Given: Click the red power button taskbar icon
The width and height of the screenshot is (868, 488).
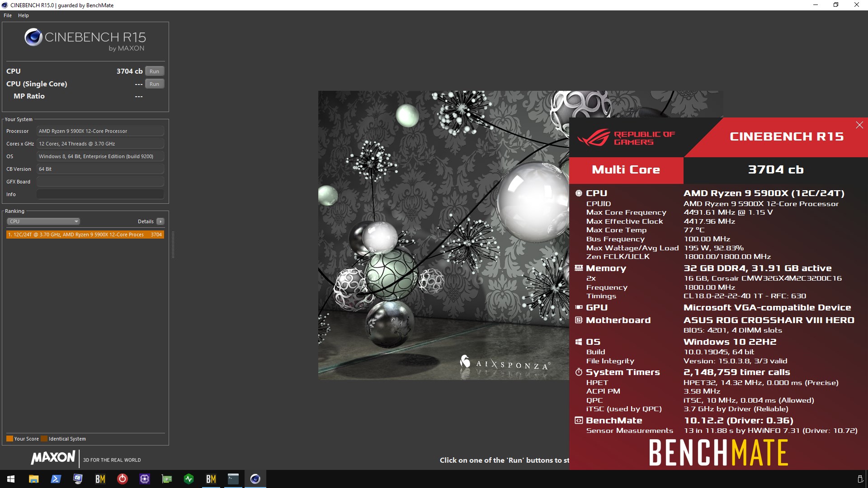Looking at the screenshot, I should point(122,479).
